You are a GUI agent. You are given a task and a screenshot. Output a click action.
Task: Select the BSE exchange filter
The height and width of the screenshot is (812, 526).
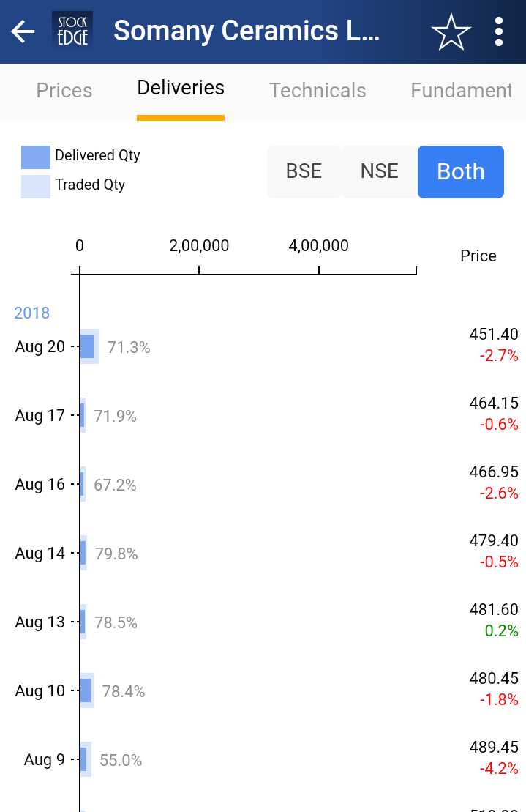[x=304, y=171]
